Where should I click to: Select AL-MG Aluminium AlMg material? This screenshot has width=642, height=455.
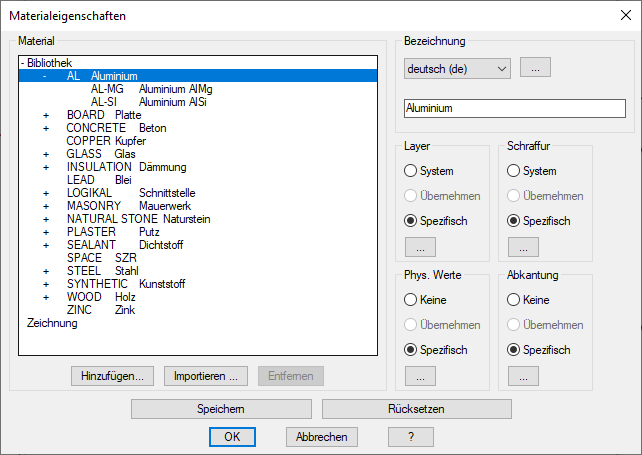click(x=151, y=89)
